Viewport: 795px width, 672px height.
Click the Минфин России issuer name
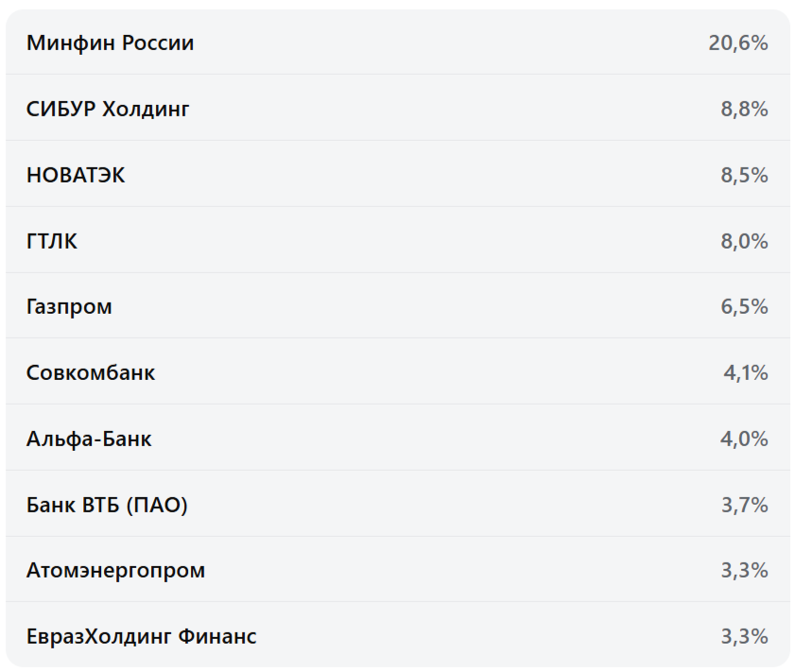[x=110, y=43]
